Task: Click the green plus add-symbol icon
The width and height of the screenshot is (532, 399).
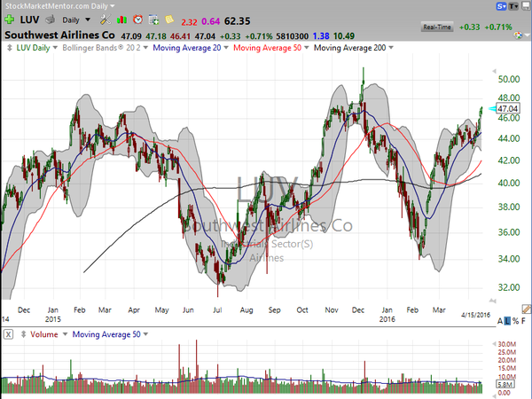Action: click(9, 20)
